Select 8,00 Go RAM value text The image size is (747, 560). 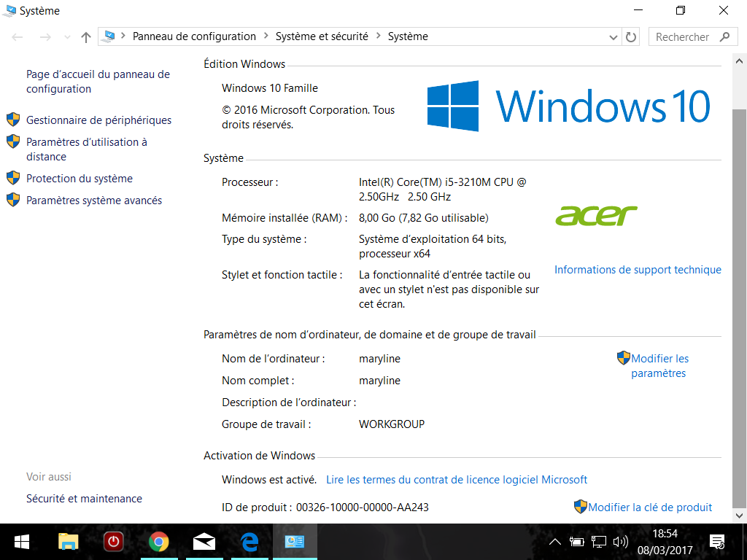click(x=424, y=217)
